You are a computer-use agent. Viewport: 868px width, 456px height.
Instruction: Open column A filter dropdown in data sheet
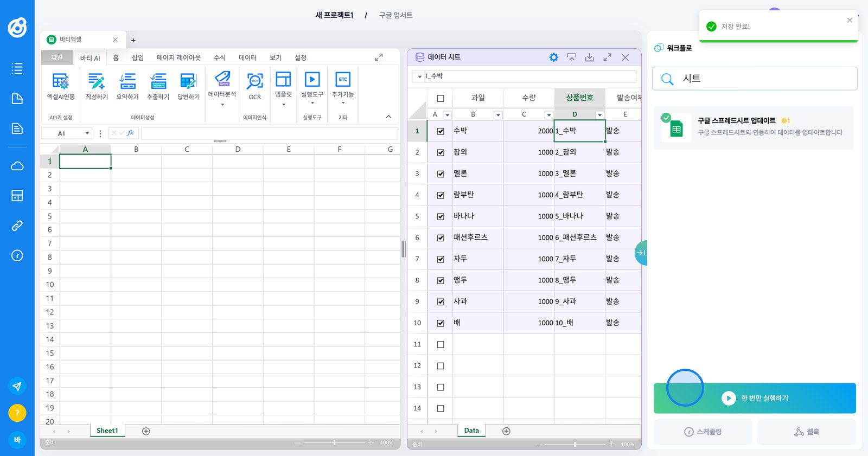pyautogui.click(x=447, y=115)
